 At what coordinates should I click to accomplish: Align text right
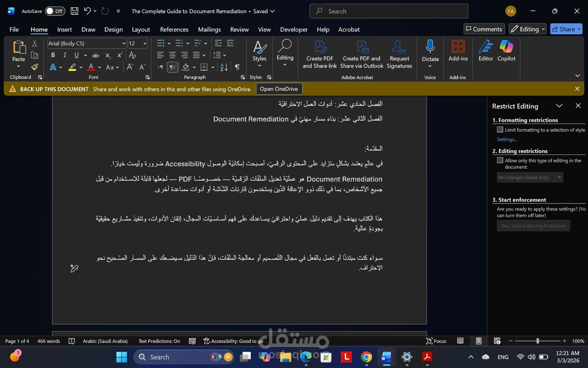pyautogui.click(x=184, y=55)
